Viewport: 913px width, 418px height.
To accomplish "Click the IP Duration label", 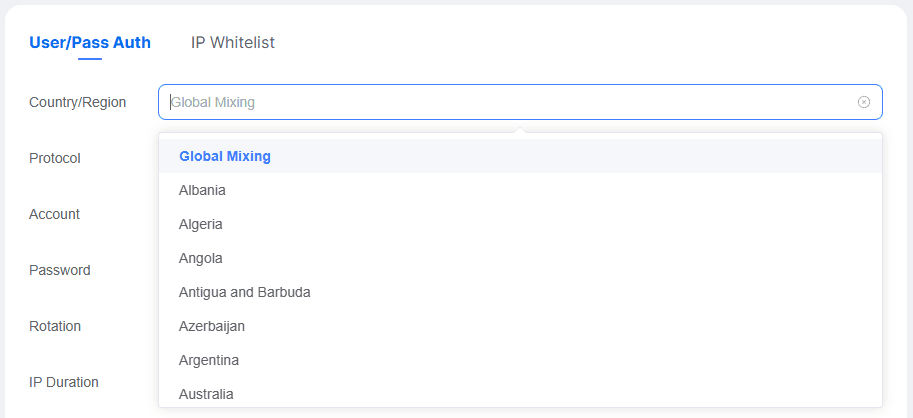I will pos(64,382).
